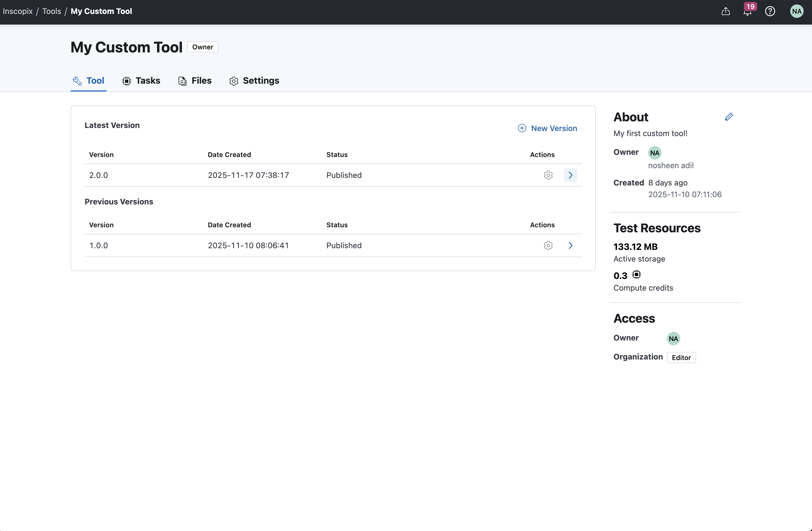
Task: Open settings gear for version 1.0.0
Action: point(548,245)
